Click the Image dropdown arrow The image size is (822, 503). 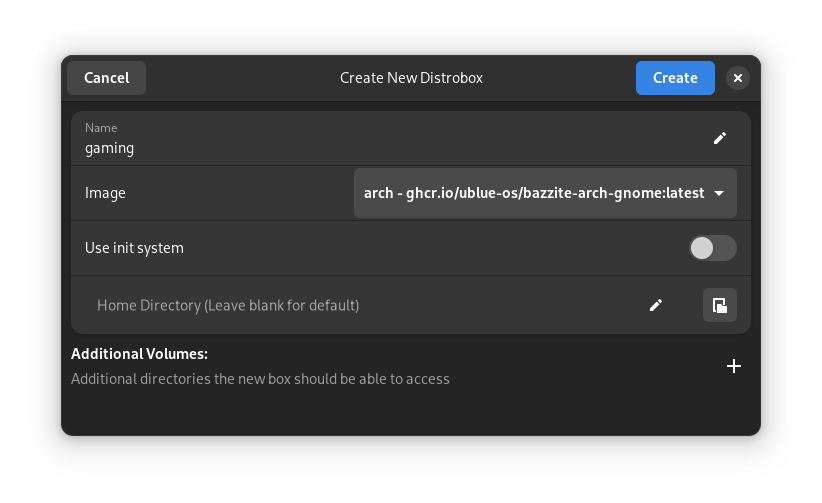point(719,193)
